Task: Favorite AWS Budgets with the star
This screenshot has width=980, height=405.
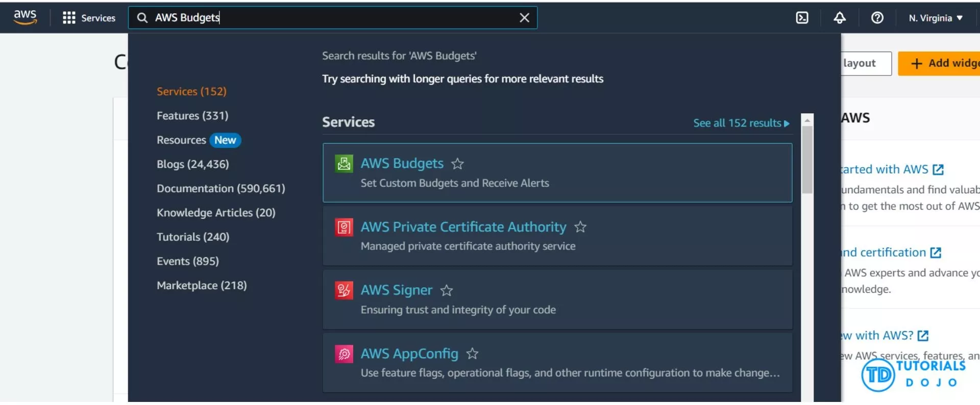Action: [458, 164]
